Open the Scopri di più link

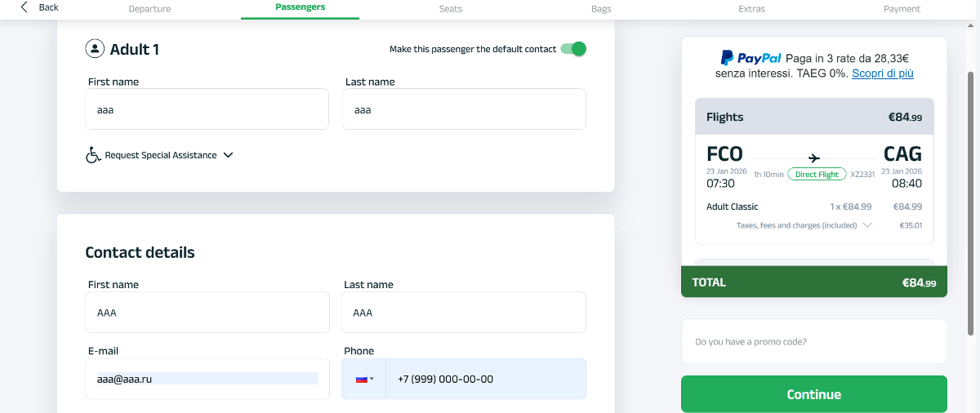[x=883, y=73]
